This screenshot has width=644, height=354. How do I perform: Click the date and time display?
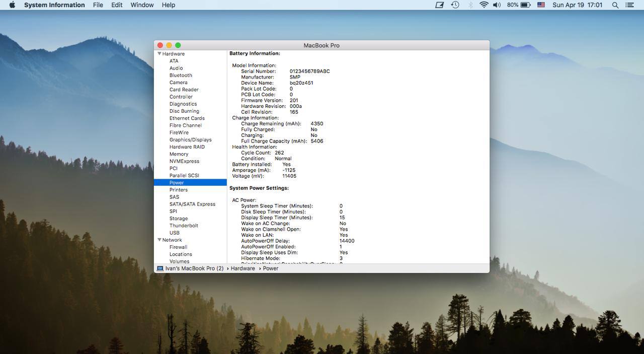pyautogui.click(x=577, y=5)
